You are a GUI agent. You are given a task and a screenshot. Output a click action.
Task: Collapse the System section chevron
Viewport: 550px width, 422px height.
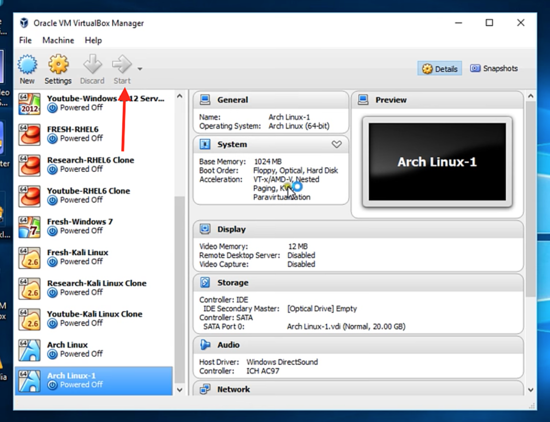coord(337,144)
